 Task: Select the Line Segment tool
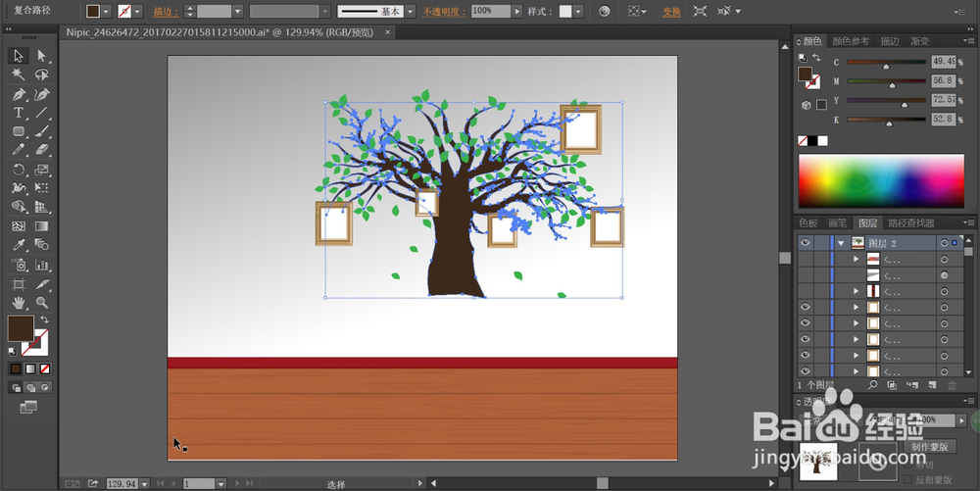click(42, 113)
